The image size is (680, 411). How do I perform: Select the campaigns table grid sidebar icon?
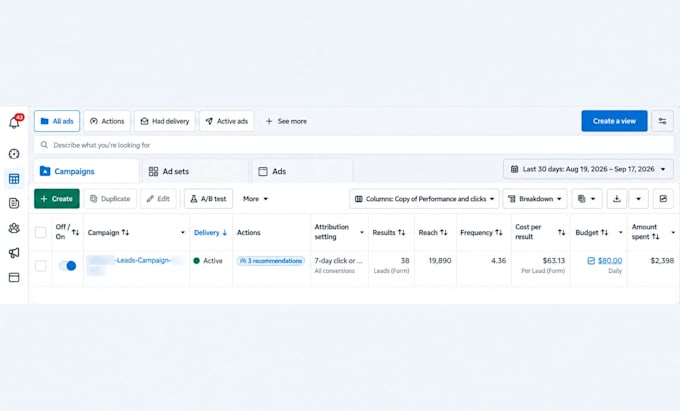[14, 179]
